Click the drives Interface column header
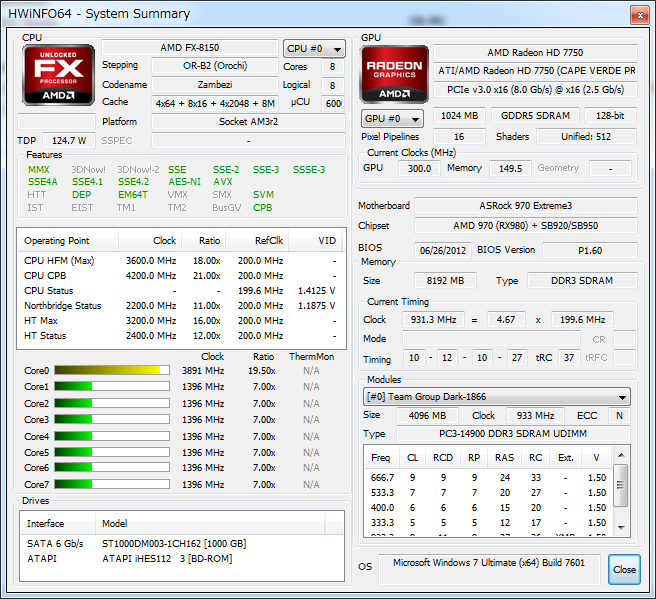This screenshot has height=599, width=656. pos(58,523)
